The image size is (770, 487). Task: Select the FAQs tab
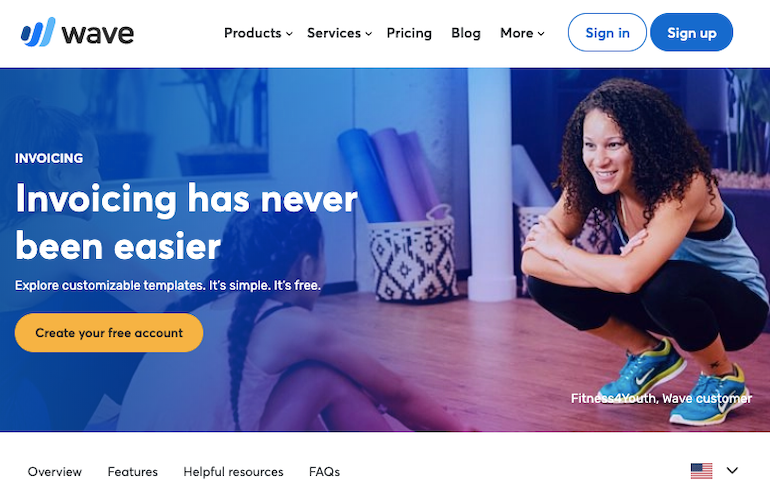(x=324, y=472)
